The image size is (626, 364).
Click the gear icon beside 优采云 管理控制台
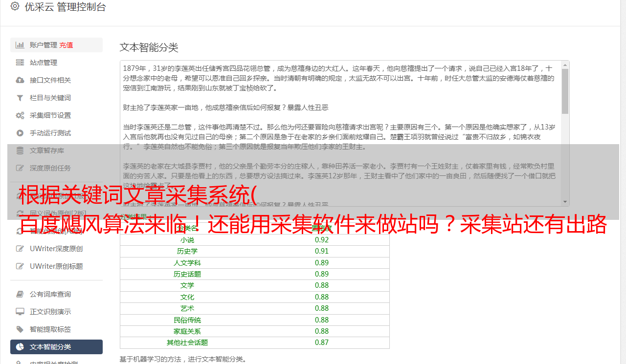[x=15, y=7]
